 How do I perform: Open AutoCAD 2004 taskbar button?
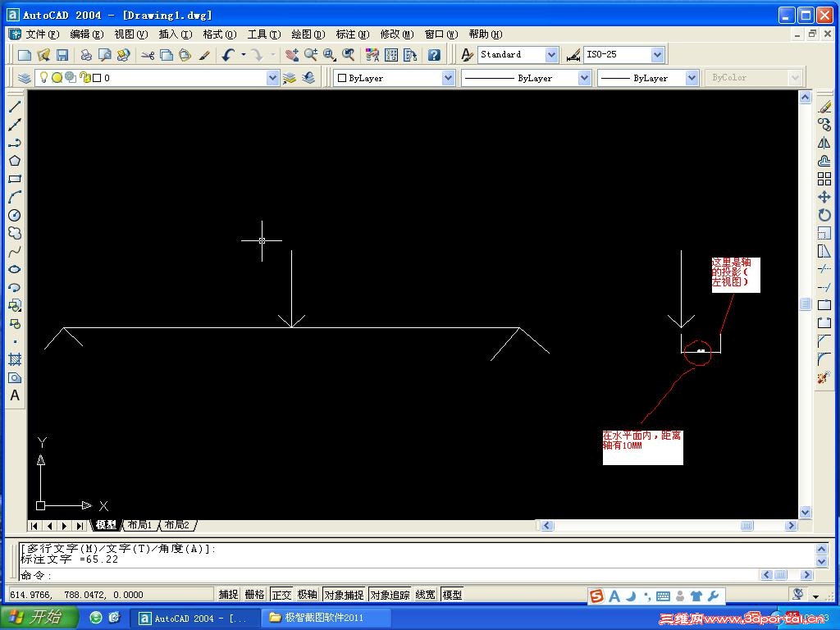tap(194, 619)
